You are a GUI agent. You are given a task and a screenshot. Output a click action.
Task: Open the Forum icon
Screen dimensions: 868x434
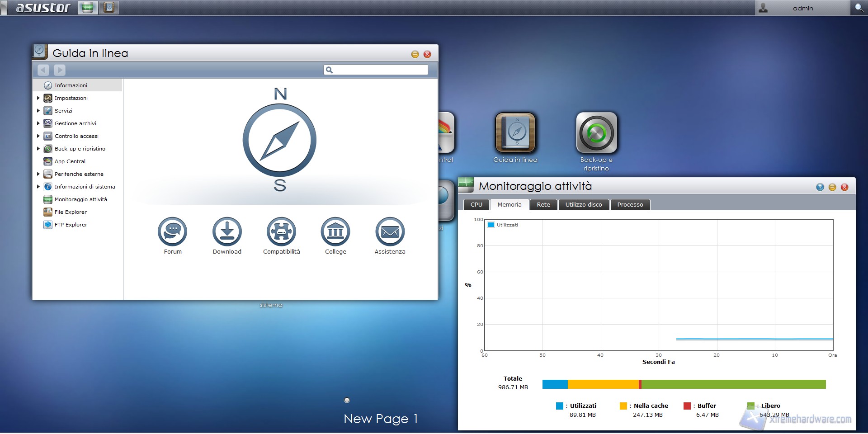(x=172, y=231)
